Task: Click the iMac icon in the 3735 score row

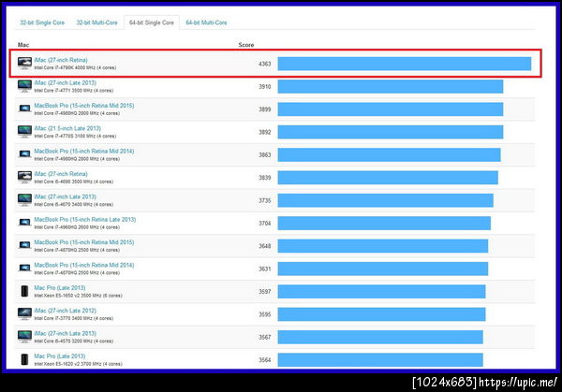Action: [24, 200]
